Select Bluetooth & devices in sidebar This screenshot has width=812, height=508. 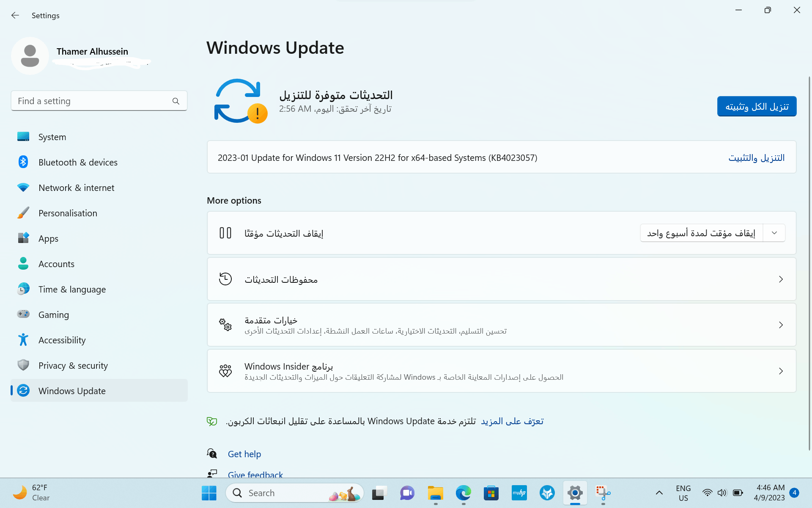(x=78, y=163)
